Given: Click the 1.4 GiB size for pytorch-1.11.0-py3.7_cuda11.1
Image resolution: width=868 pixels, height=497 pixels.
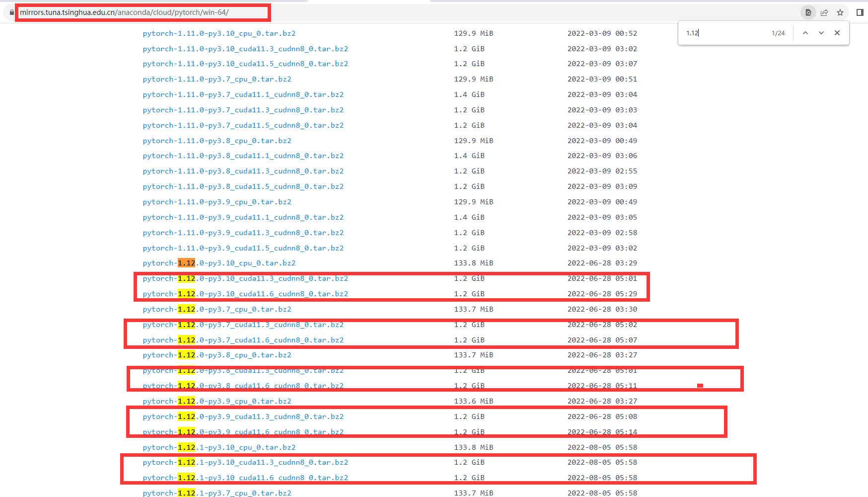Looking at the screenshot, I should coord(469,94).
